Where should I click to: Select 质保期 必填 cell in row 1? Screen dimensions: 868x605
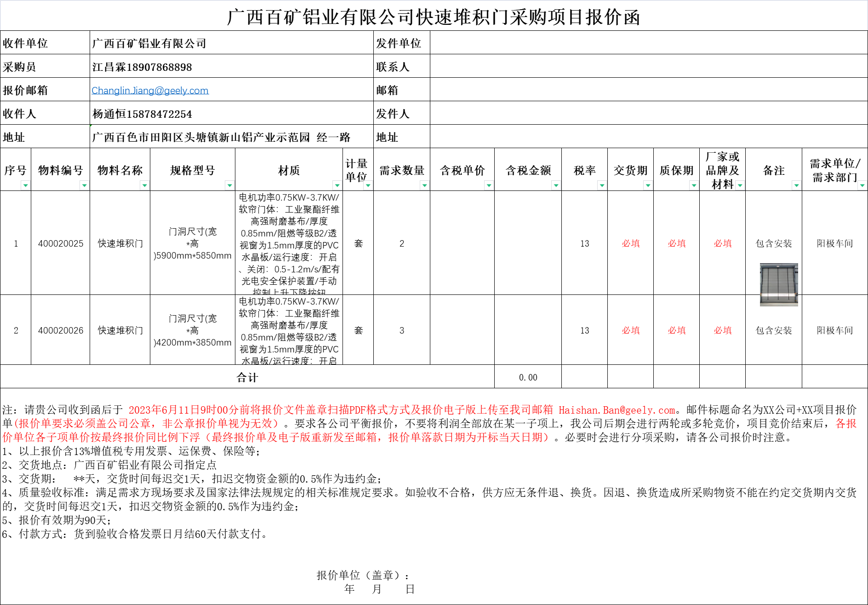(677, 243)
